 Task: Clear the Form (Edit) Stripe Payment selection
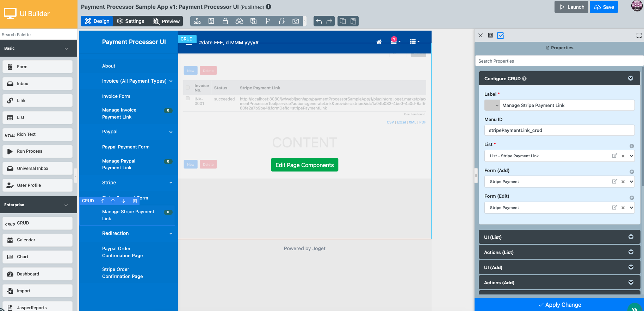tap(623, 208)
